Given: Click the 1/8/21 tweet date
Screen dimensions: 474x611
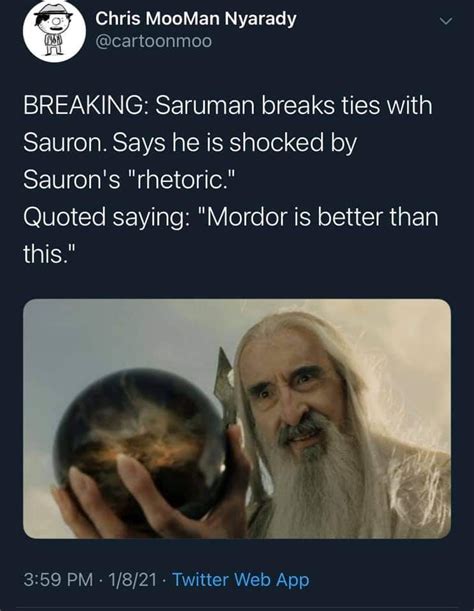Looking at the screenshot, I should point(133,579).
